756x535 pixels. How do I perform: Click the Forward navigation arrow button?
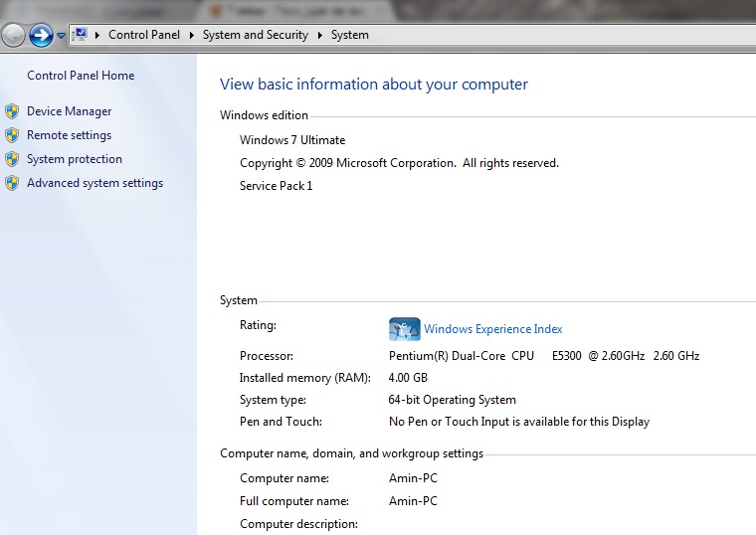tap(41, 35)
